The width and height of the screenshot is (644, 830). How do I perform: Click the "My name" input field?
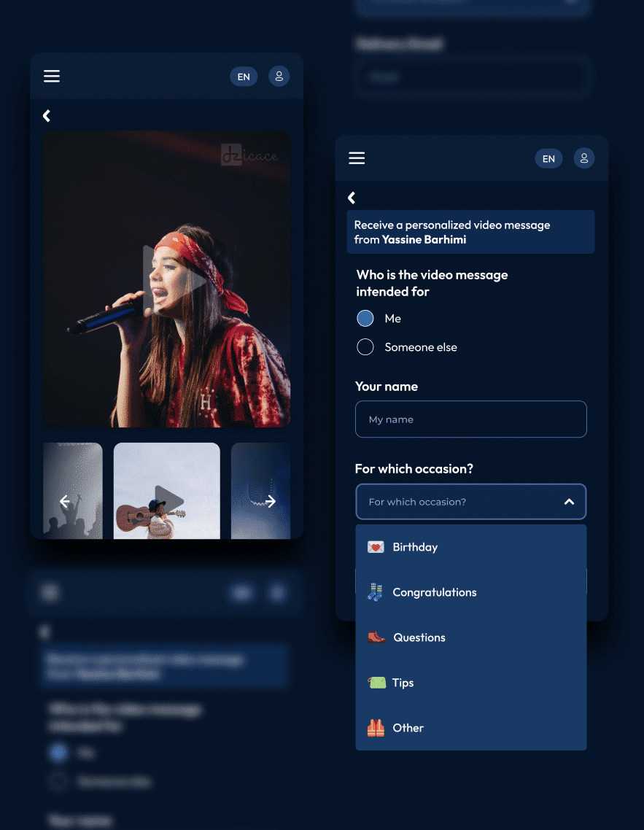tap(470, 419)
